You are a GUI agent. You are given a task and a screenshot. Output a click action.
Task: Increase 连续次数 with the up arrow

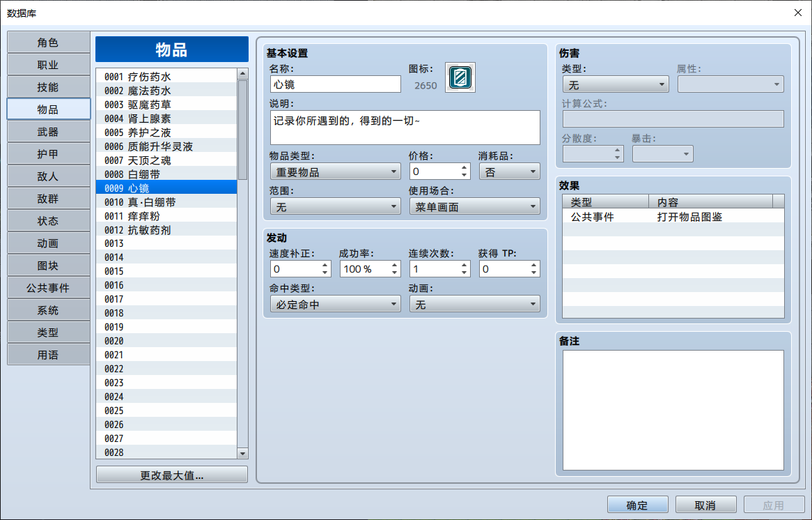pyautogui.click(x=464, y=265)
